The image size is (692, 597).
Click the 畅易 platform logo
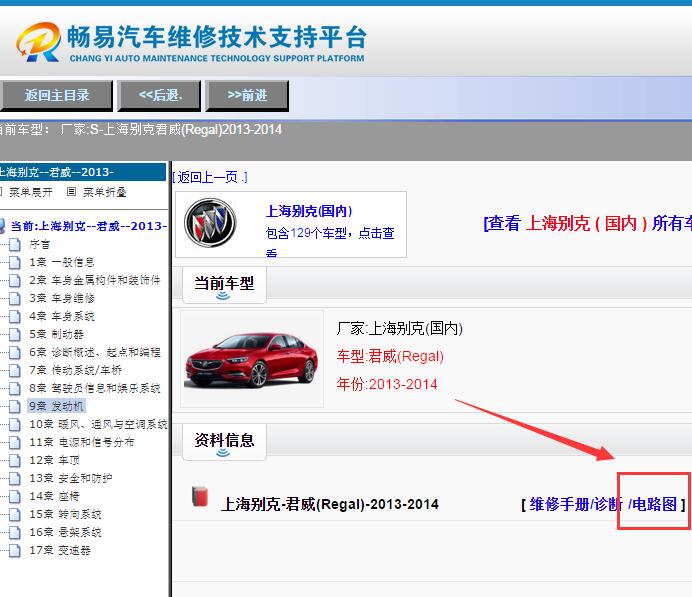tap(191, 42)
